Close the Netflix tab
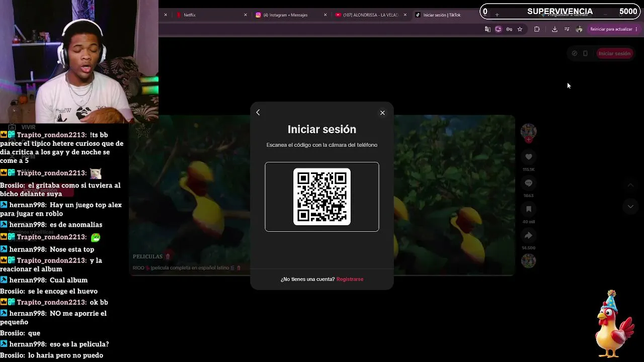This screenshot has height=362, width=644. point(246,15)
